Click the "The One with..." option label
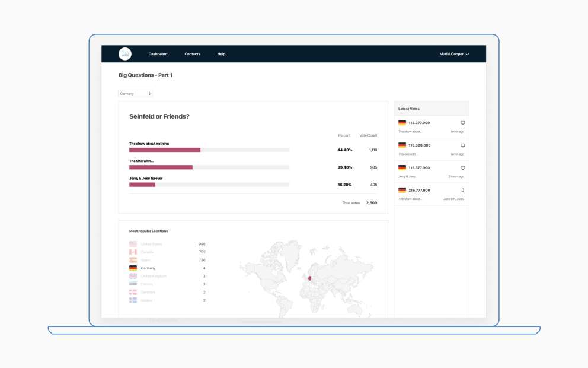 (x=142, y=161)
